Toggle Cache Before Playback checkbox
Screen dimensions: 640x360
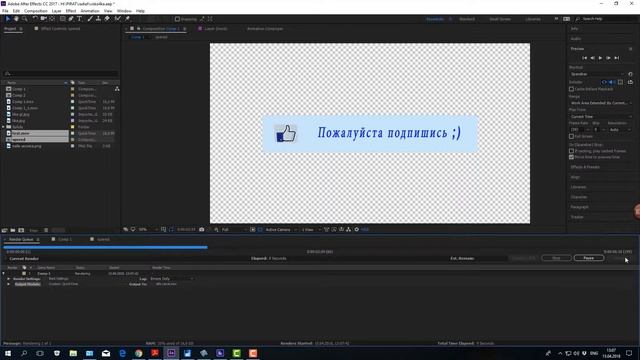click(571, 89)
